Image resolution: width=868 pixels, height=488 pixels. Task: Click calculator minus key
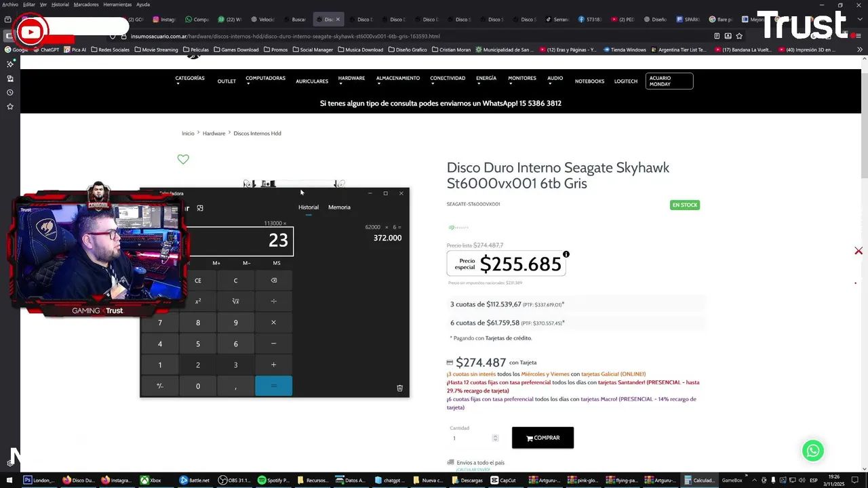[x=274, y=344]
